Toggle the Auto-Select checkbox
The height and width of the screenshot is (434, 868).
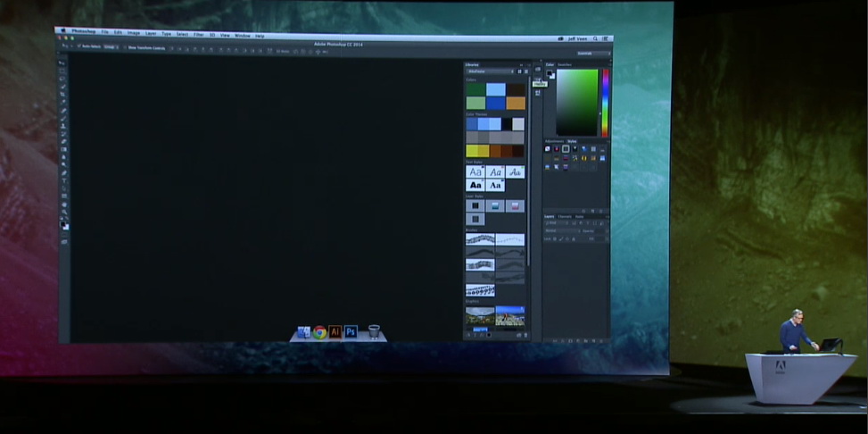click(79, 46)
